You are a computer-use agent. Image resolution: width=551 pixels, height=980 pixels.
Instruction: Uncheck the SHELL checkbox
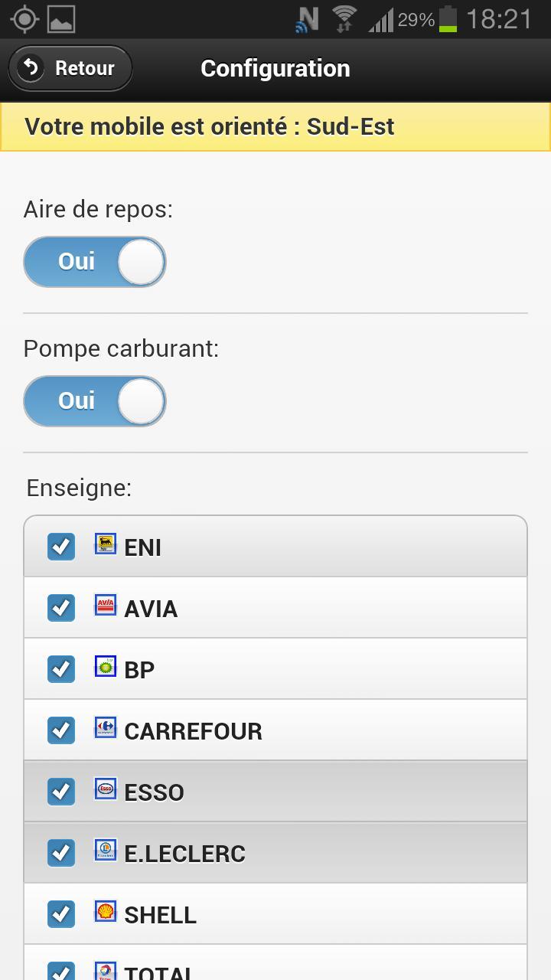click(61, 914)
